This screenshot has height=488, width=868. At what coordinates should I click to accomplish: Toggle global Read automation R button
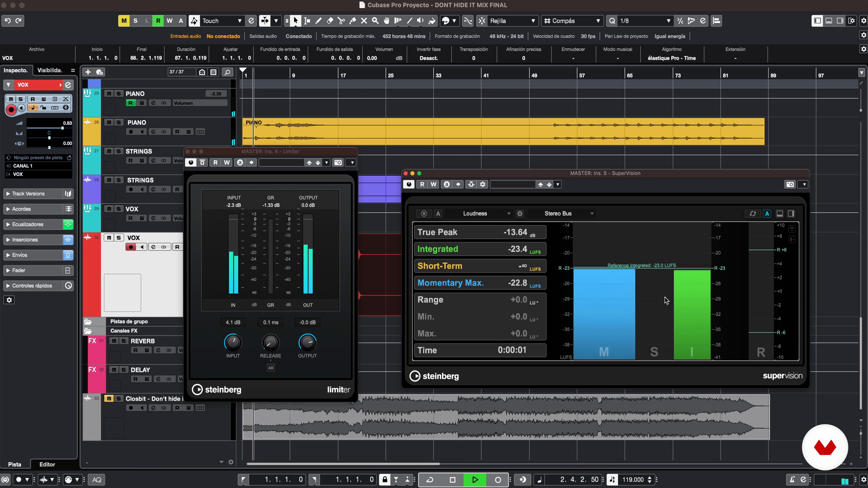pyautogui.click(x=158, y=21)
